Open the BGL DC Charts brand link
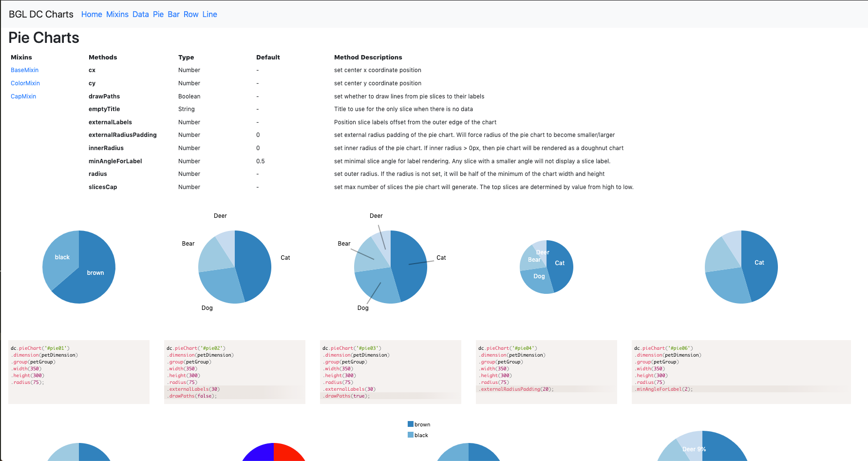Screen dimensions: 868x461 tap(41, 14)
